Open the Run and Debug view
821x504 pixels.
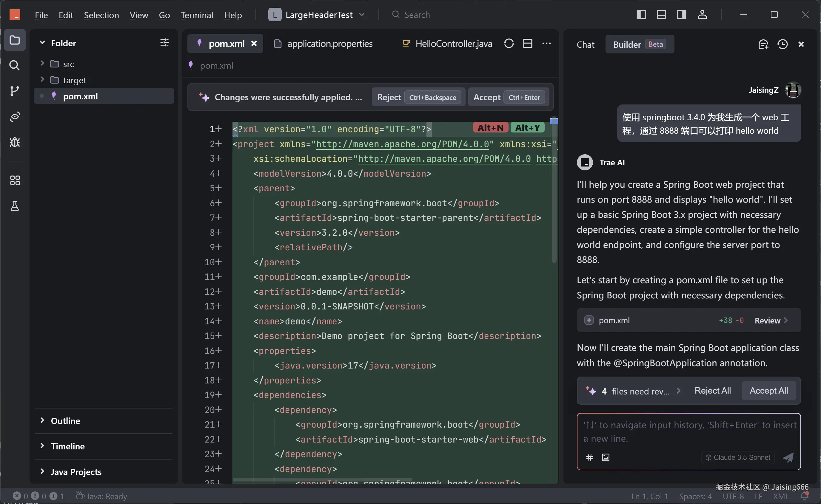[14, 142]
